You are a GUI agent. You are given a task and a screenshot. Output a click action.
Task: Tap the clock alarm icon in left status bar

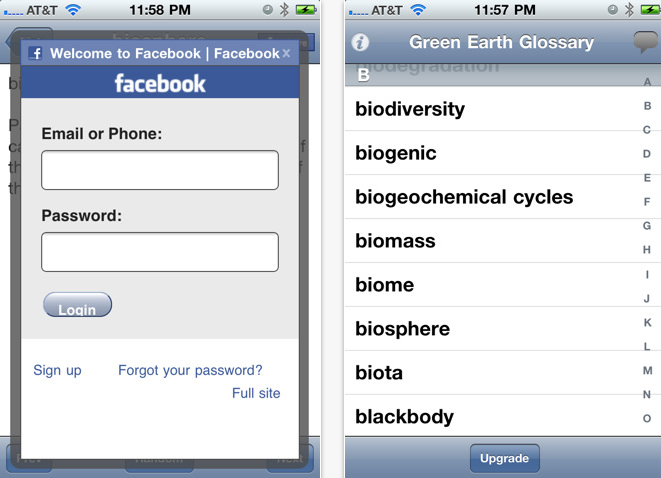[x=267, y=10]
